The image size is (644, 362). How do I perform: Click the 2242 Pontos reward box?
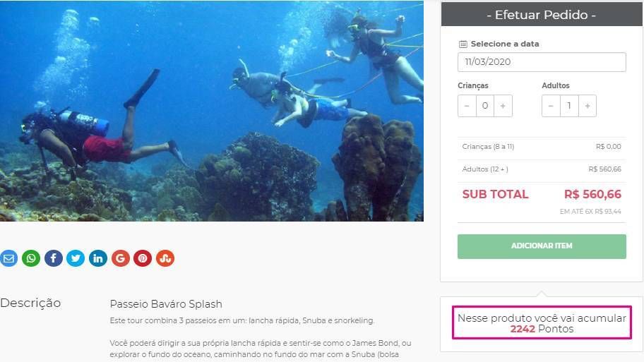click(542, 322)
